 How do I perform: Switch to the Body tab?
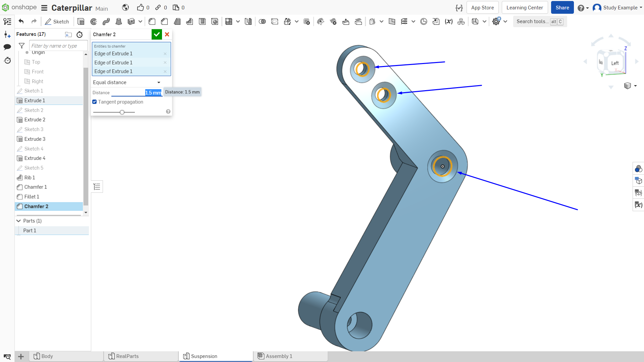[x=66, y=356]
